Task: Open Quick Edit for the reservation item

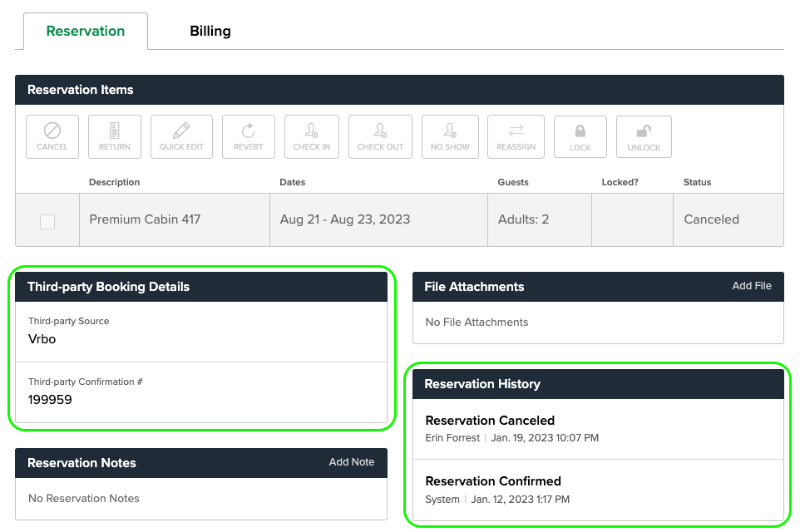Action: click(x=181, y=135)
